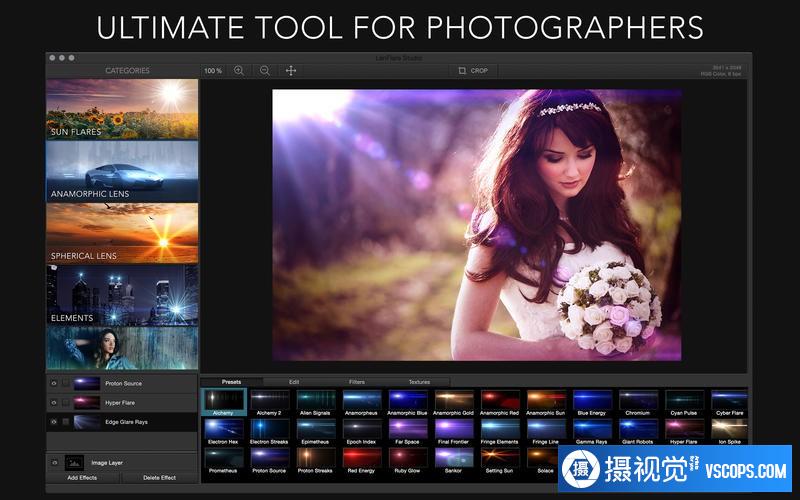Select the Edge Glare Rays layer name
Viewport: 800px width, 500px height.
(126, 422)
